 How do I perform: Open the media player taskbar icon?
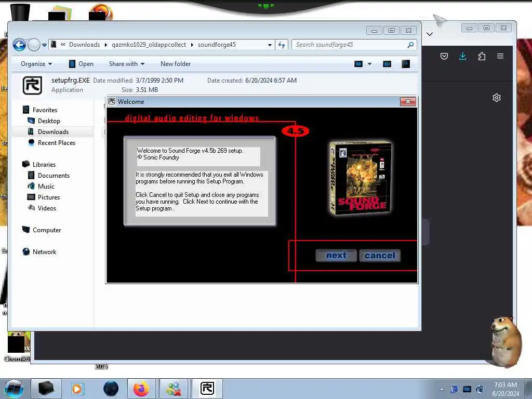pyautogui.click(x=77, y=389)
